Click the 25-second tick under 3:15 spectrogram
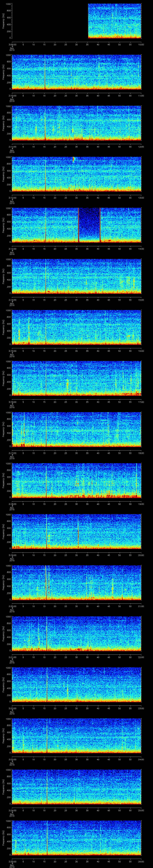Screen dimensions: 153x868 (66, 351)
